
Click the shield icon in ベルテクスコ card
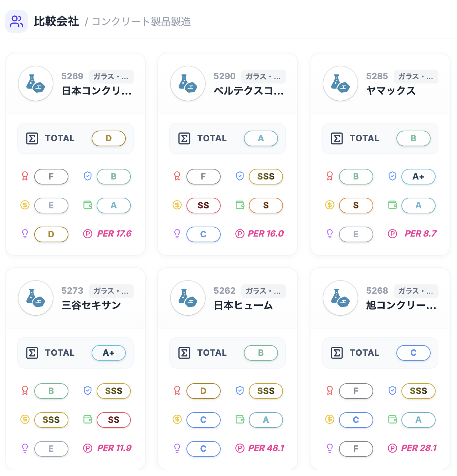coord(240,176)
